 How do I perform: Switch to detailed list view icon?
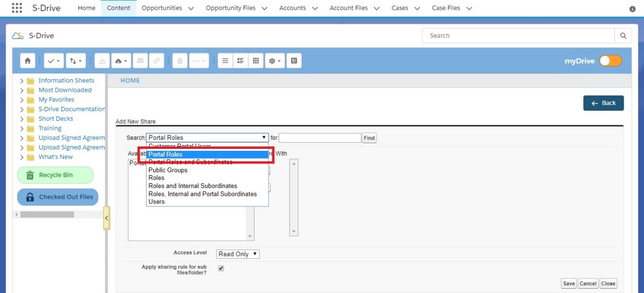point(240,61)
